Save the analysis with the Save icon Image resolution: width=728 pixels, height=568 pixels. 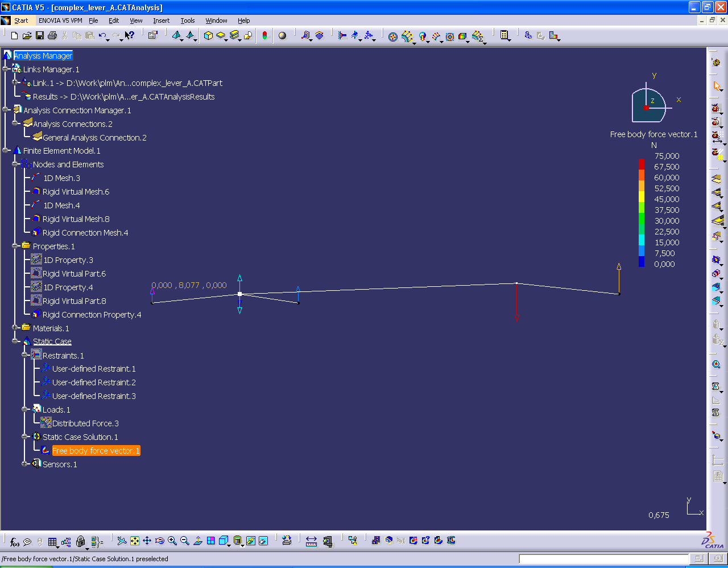[x=39, y=35]
